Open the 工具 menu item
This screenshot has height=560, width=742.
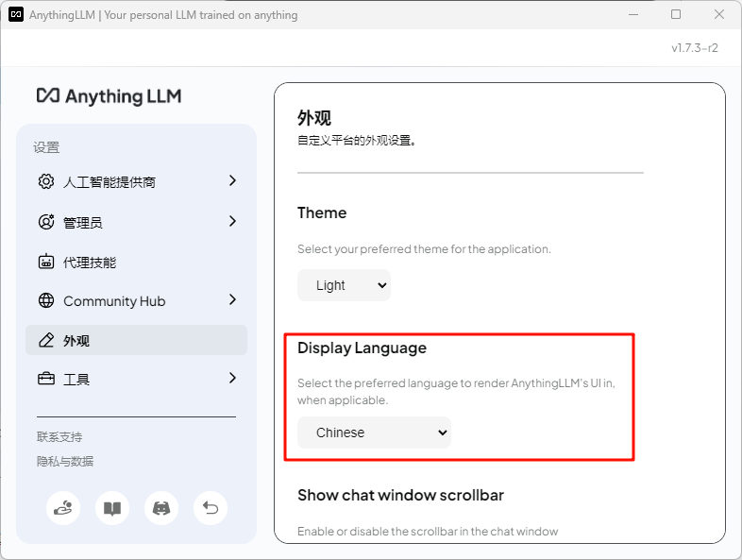pyautogui.click(x=136, y=380)
